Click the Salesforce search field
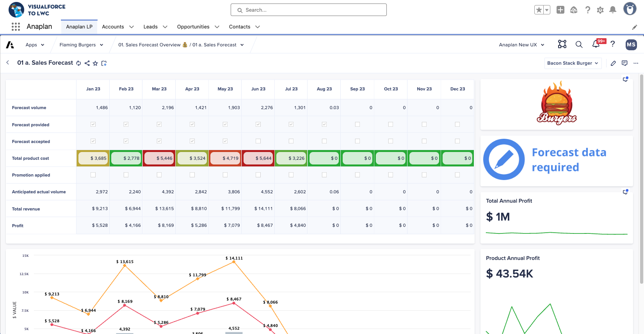Viewport: 644px width, 334px height. [309, 10]
